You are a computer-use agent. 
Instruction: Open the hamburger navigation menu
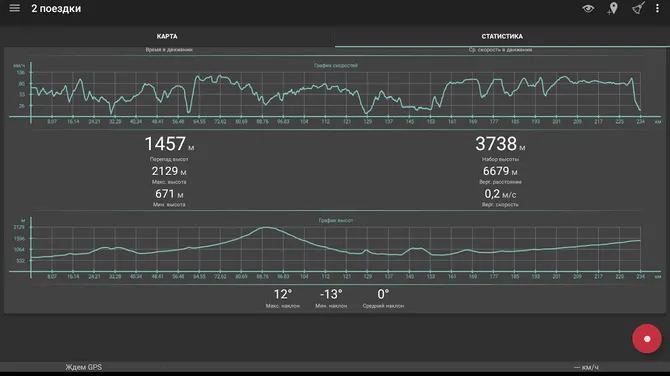click(x=15, y=8)
